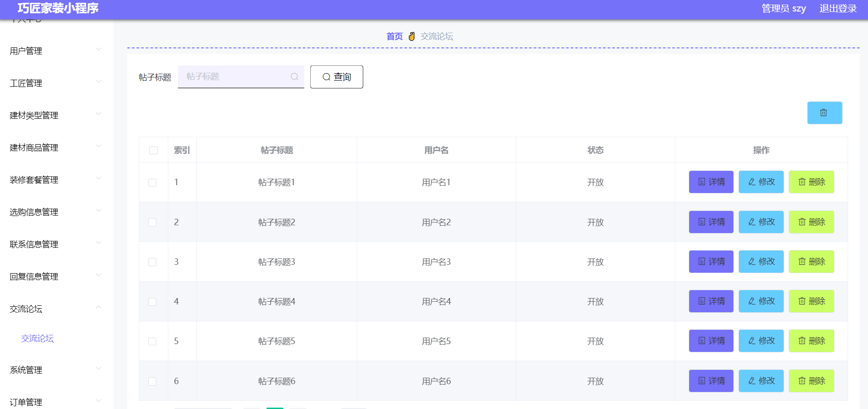Check the checkbox for row 5
Viewport: 868px width, 409px height.
pyautogui.click(x=152, y=341)
